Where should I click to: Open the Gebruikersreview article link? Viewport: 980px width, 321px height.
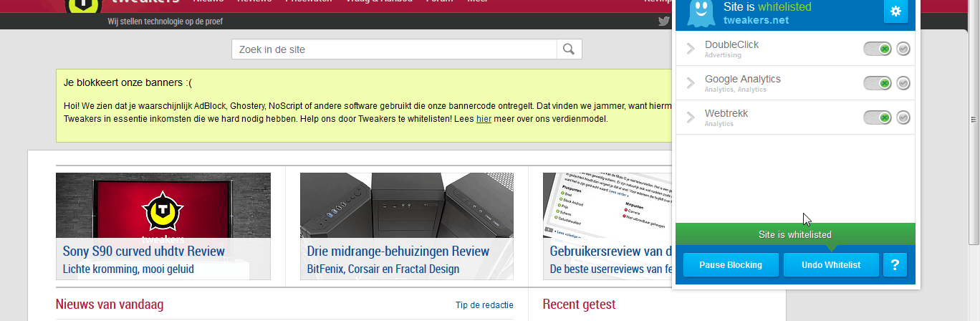[x=612, y=251]
